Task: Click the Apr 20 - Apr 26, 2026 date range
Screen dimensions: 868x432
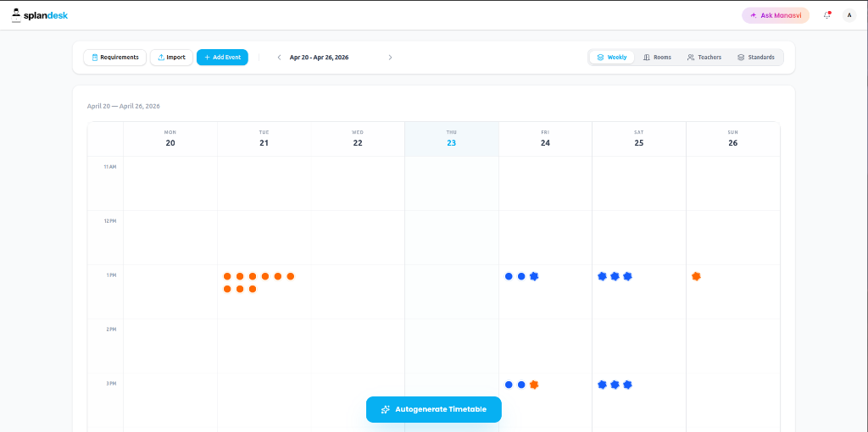Action: 319,58
